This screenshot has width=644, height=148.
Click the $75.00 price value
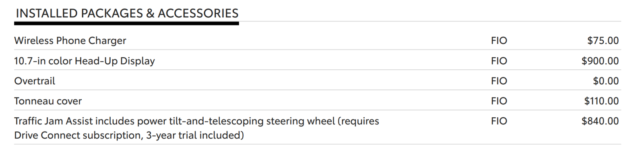[x=603, y=40]
